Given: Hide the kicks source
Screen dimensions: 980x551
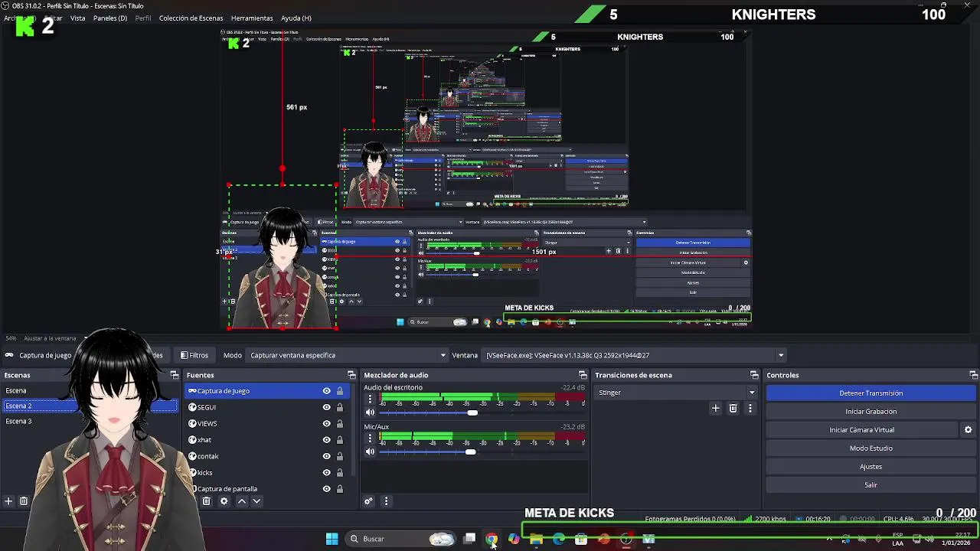Looking at the screenshot, I should pyautogui.click(x=326, y=473).
